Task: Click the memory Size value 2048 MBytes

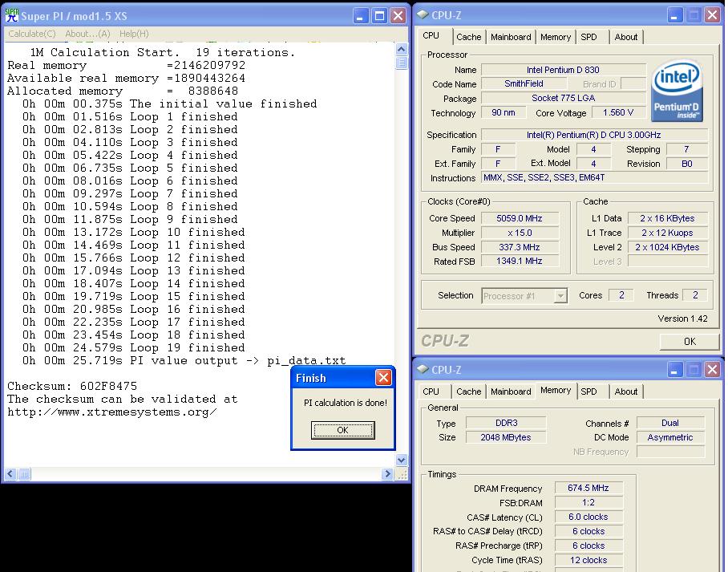Action: click(506, 437)
